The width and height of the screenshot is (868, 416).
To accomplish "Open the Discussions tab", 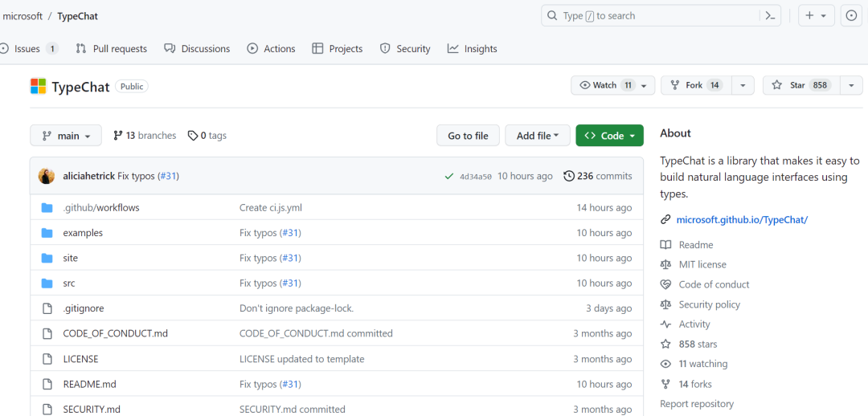I will pyautogui.click(x=197, y=49).
